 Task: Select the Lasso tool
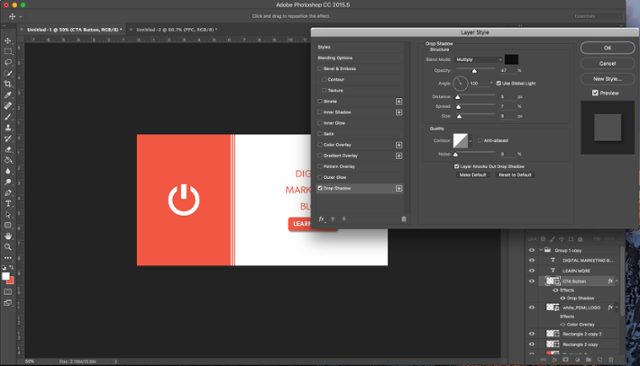(8, 62)
